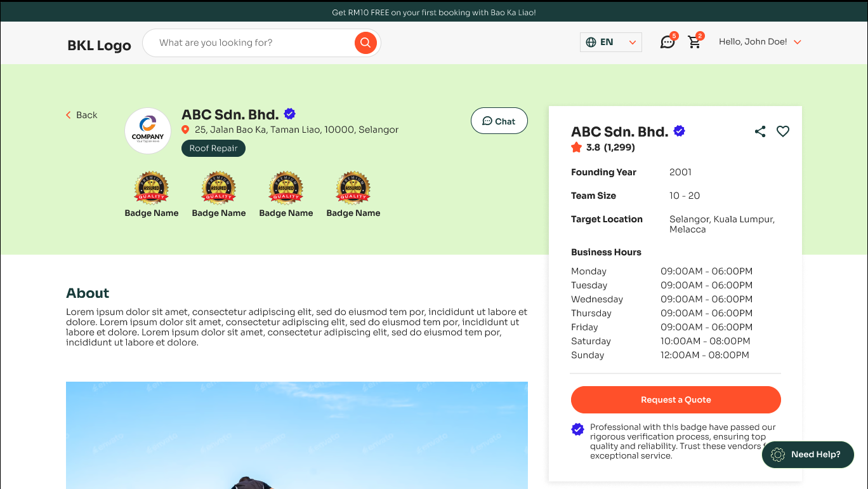The height and width of the screenshot is (489, 868).
Task: Click the share icon in company card
Action: [x=760, y=131]
